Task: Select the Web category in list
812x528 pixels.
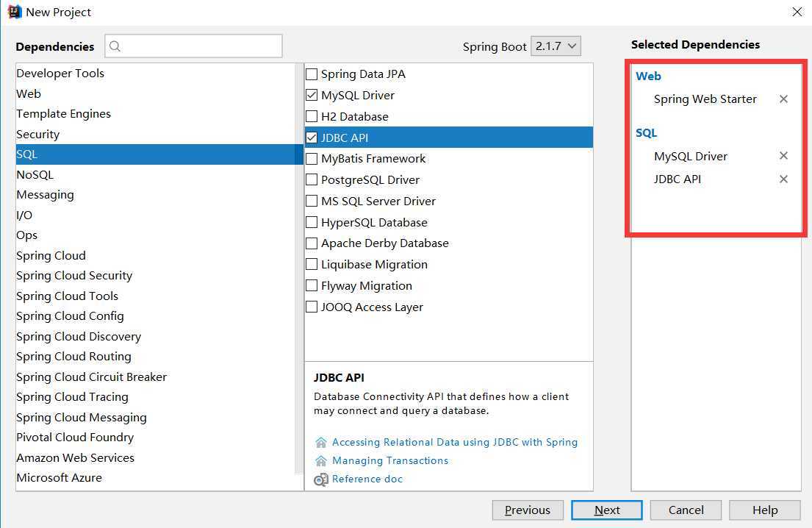Action: 155,94
